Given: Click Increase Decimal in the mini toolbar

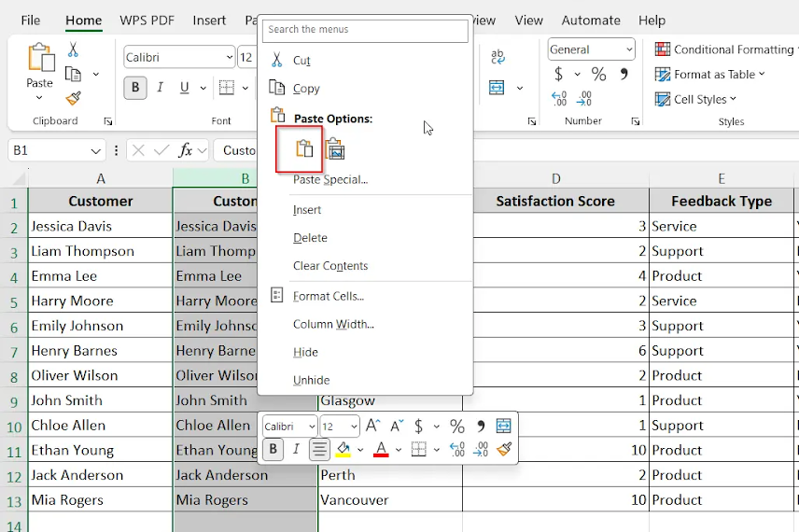Looking at the screenshot, I should click(457, 450).
